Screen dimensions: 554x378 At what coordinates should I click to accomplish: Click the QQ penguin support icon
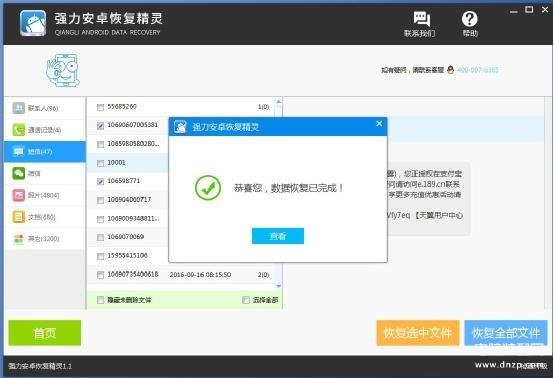pos(450,70)
